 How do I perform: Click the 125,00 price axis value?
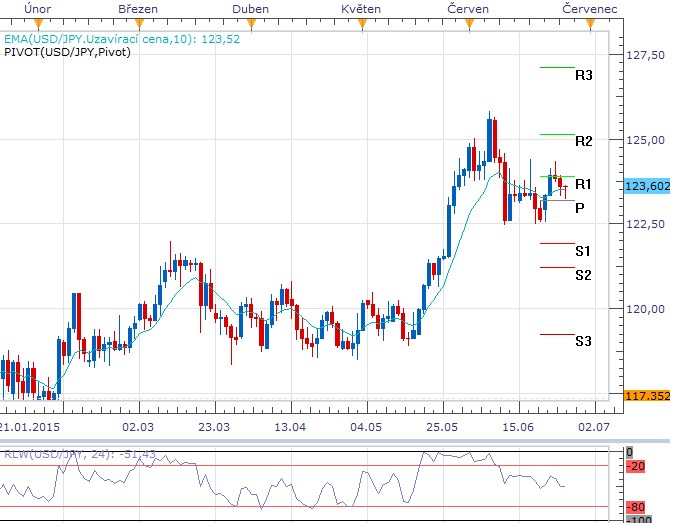(x=645, y=140)
